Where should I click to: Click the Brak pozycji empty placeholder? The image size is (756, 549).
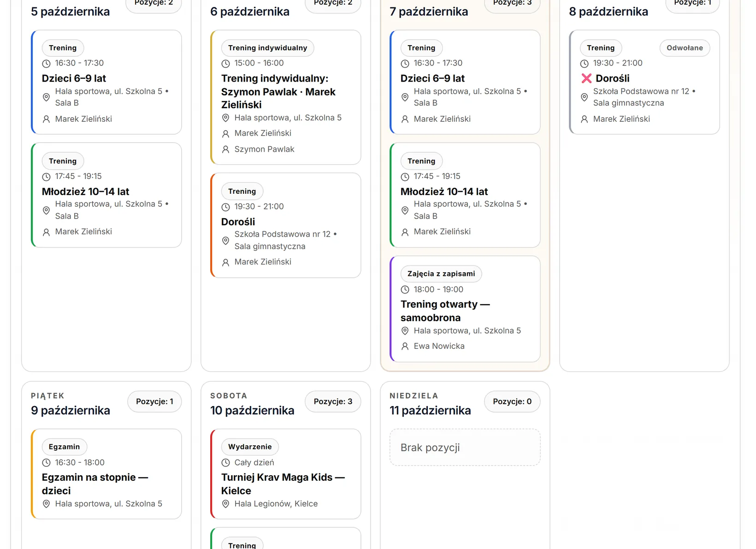(465, 448)
